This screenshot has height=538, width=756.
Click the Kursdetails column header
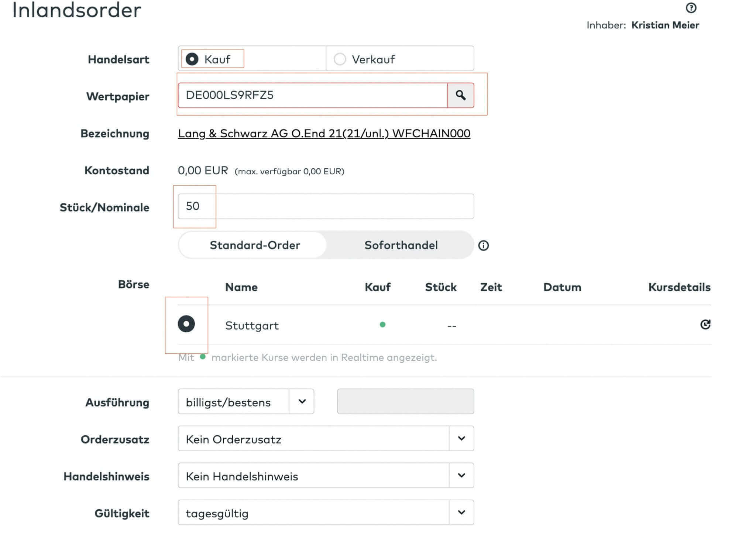pyautogui.click(x=679, y=287)
